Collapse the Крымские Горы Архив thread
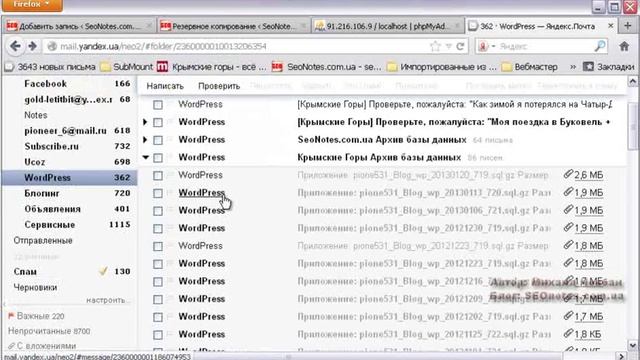Screen dimensions: 640x360 point(145,157)
